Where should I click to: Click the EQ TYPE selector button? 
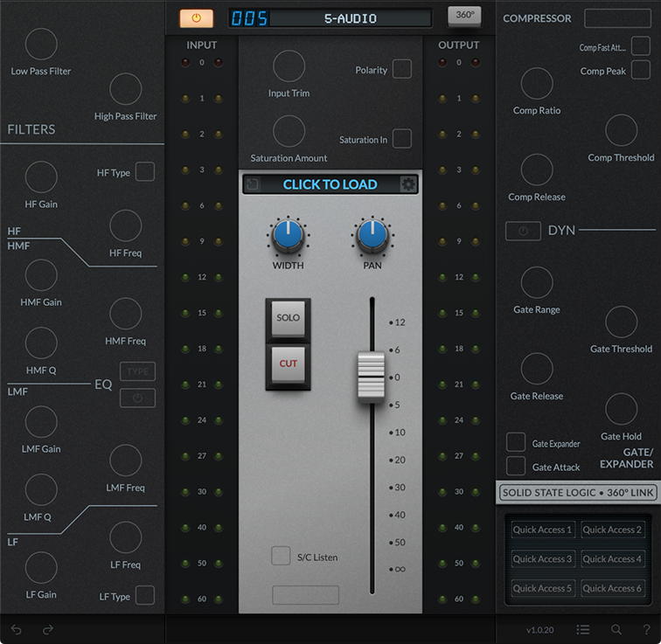coord(137,371)
